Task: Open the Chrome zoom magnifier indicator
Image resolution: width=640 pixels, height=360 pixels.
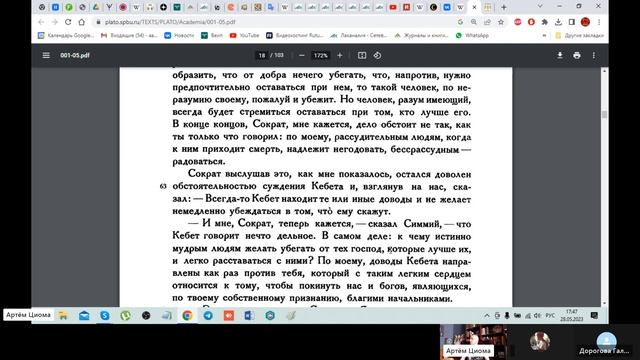Action: point(473,22)
